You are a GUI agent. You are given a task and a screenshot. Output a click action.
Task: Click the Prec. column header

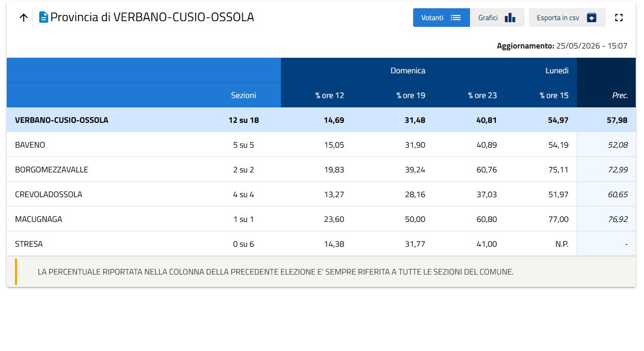point(620,95)
